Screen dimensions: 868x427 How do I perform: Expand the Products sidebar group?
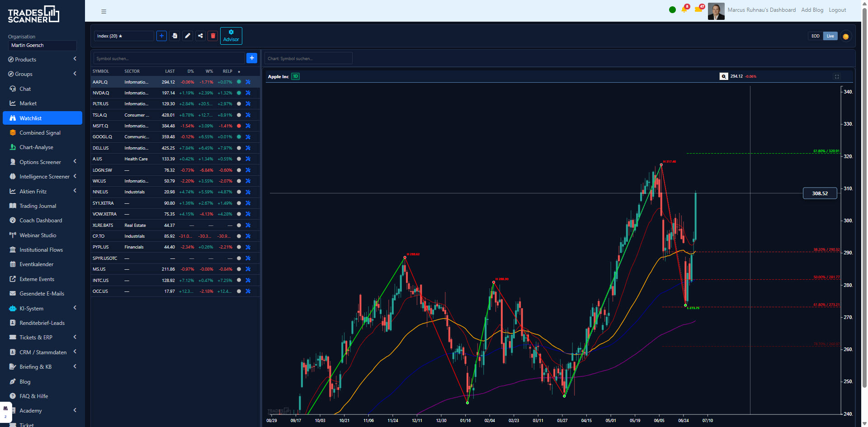42,60
